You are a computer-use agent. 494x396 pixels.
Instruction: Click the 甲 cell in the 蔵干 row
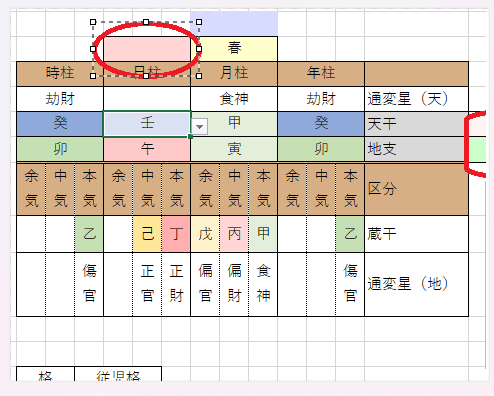pos(263,234)
